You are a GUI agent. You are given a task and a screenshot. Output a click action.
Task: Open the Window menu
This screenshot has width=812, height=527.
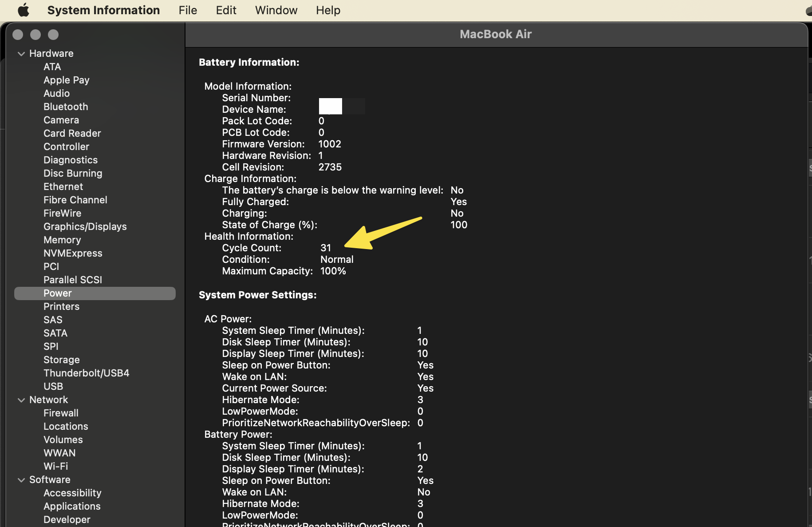tap(276, 10)
